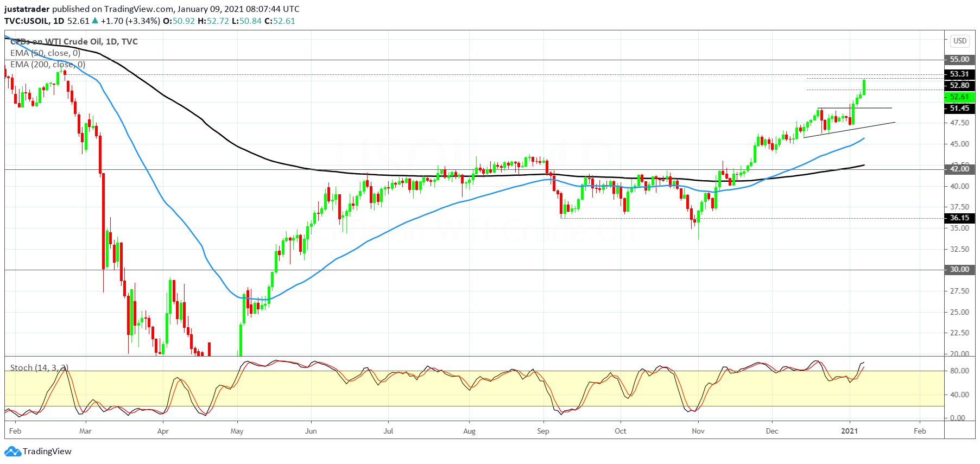Click the Stoch (14, 3, 3) indicator label
Screen dimensions: 980x464
[39, 368]
